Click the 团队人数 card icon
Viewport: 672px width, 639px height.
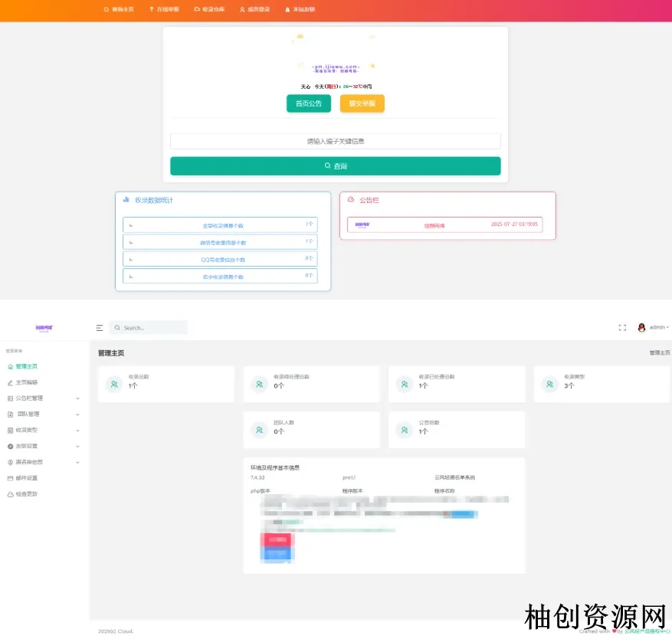click(x=259, y=431)
